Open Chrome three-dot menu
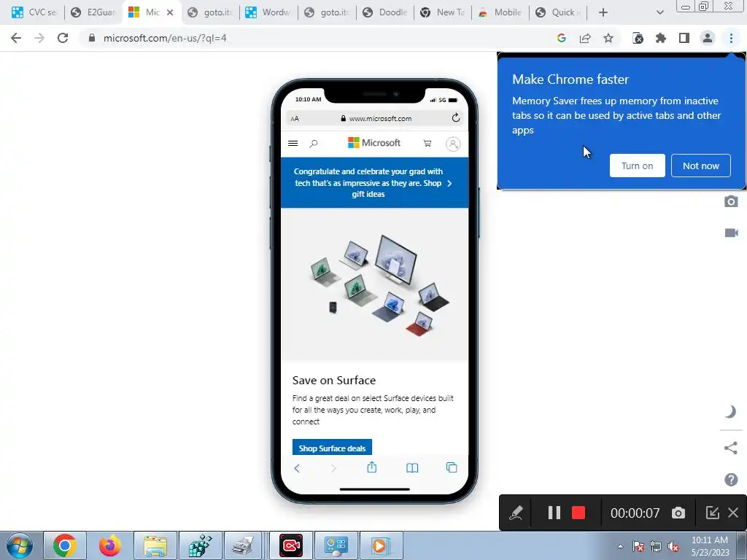Image resolution: width=747 pixels, height=560 pixels. (731, 38)
